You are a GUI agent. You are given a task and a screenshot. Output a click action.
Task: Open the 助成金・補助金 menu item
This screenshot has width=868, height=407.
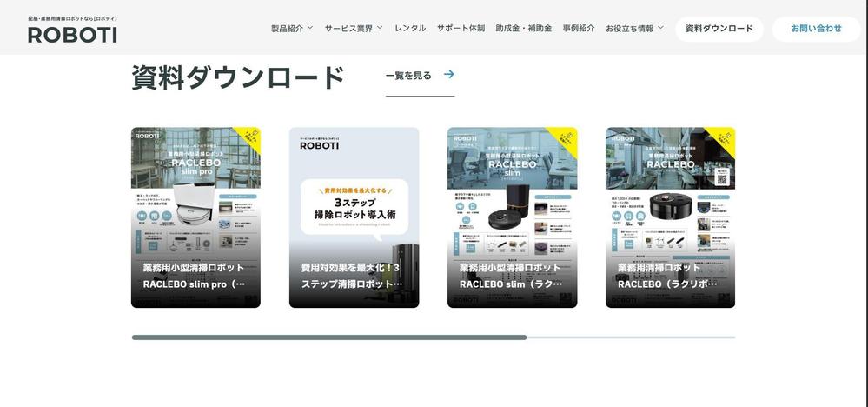524,28
